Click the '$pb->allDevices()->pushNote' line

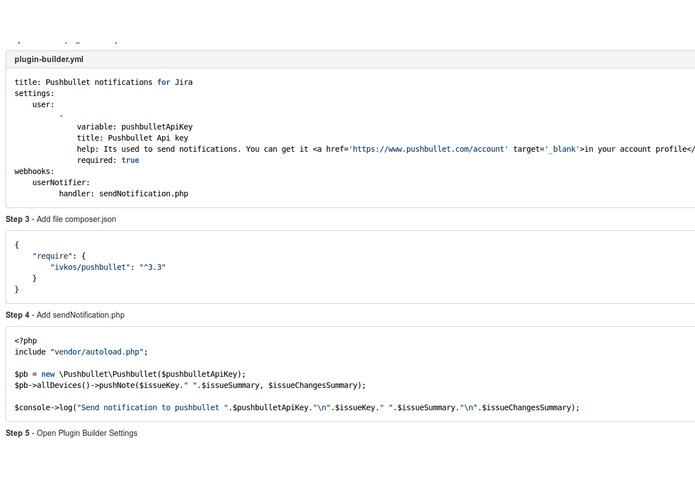pos(190,385)
